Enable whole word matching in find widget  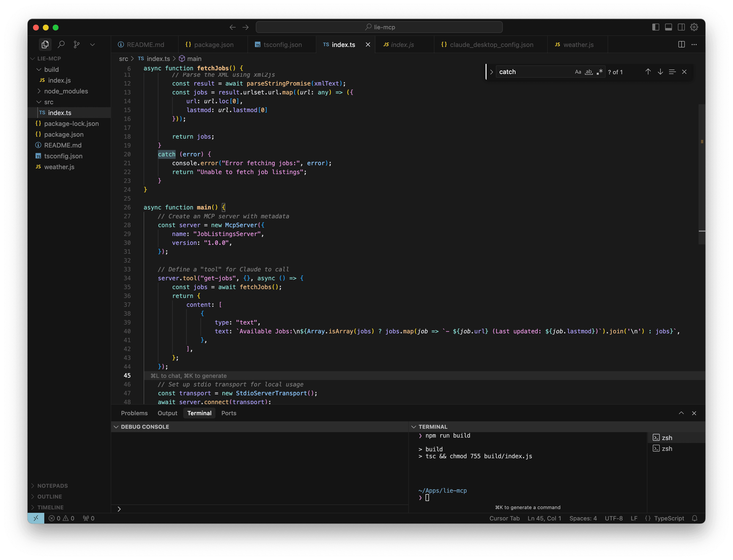589,72
